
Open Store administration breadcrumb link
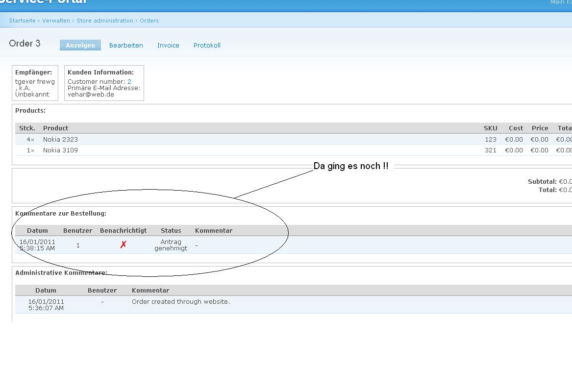coord(104,21)
